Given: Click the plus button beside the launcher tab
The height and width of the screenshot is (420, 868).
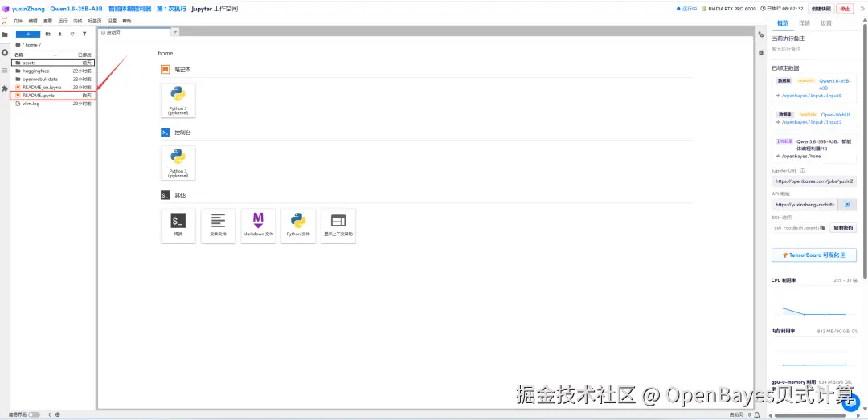Looking at the screenshot, I should (x=175, y=32).
